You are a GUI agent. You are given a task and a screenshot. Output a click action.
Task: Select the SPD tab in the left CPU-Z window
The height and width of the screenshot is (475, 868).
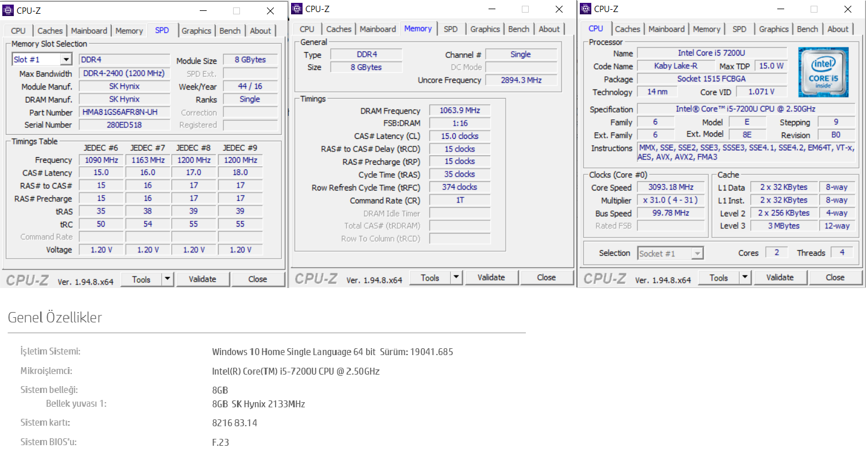tap(162, 30)
